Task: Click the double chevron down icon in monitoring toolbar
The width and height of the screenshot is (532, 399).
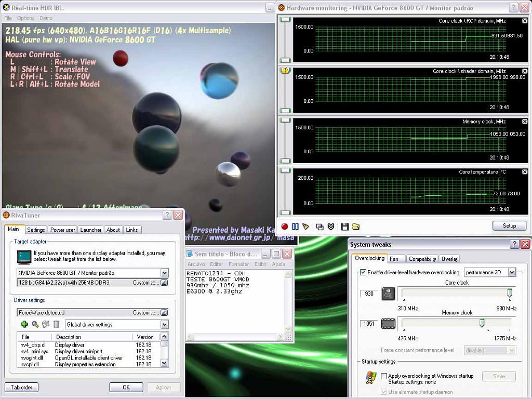Action: click(x=331, y=227)
